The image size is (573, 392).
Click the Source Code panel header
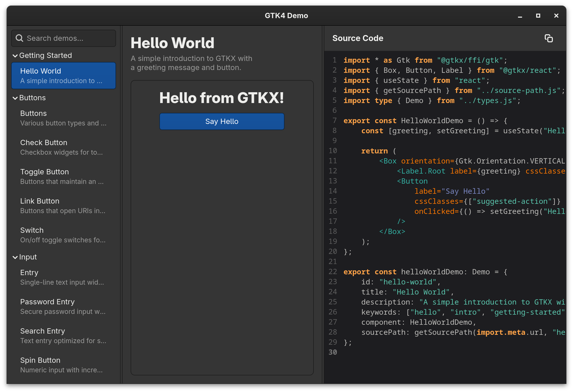[x=358, y=38]
